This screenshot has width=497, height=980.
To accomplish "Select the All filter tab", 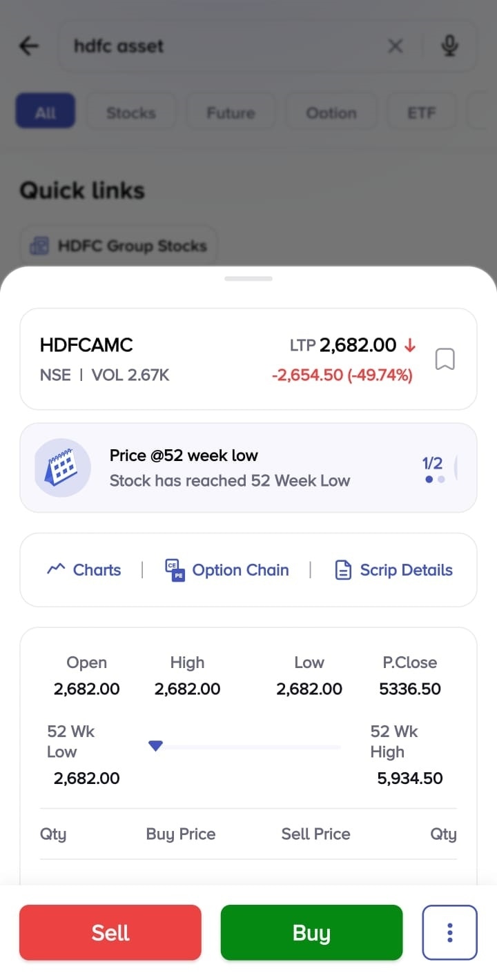I will (x=46, y=112).
